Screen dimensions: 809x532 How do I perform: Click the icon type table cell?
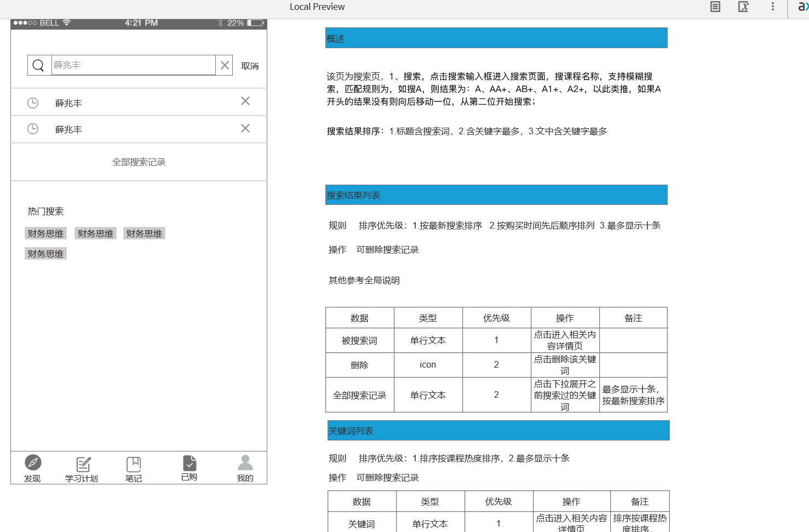428,365
